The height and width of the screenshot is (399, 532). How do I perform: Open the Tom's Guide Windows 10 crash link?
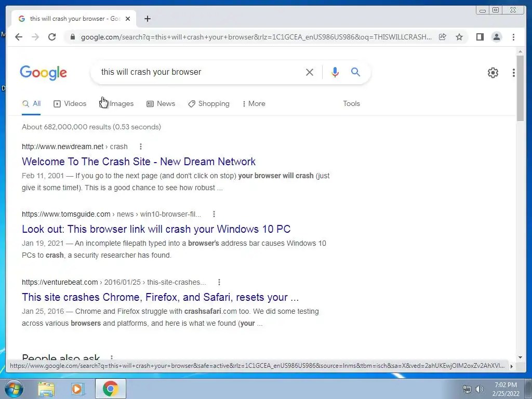156,229
